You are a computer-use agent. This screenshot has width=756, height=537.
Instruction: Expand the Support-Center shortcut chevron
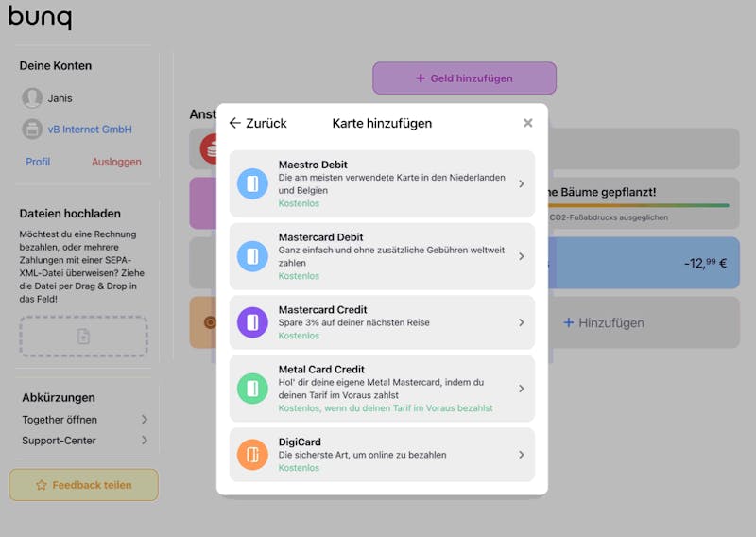point(145,440)
